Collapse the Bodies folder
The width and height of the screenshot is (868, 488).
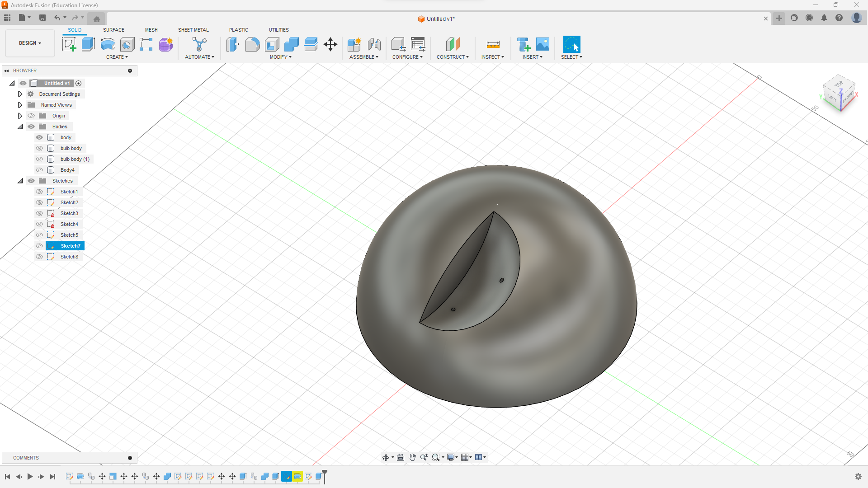[20, 127]
